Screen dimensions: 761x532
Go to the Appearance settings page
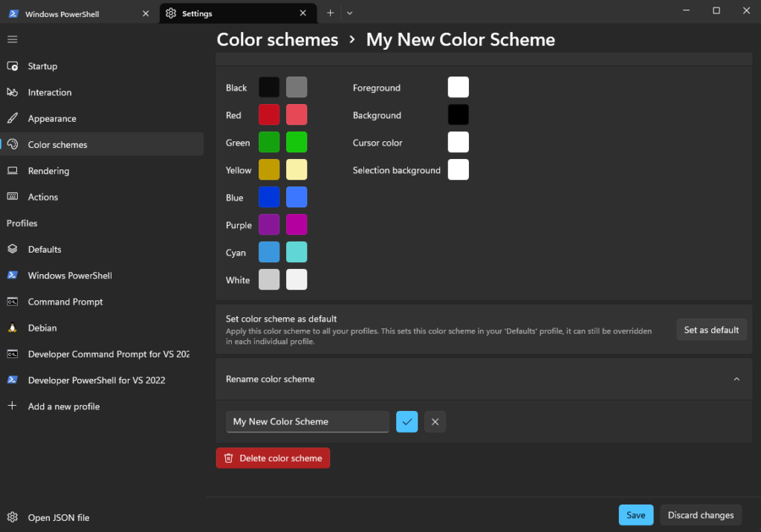tap(52, 119)
